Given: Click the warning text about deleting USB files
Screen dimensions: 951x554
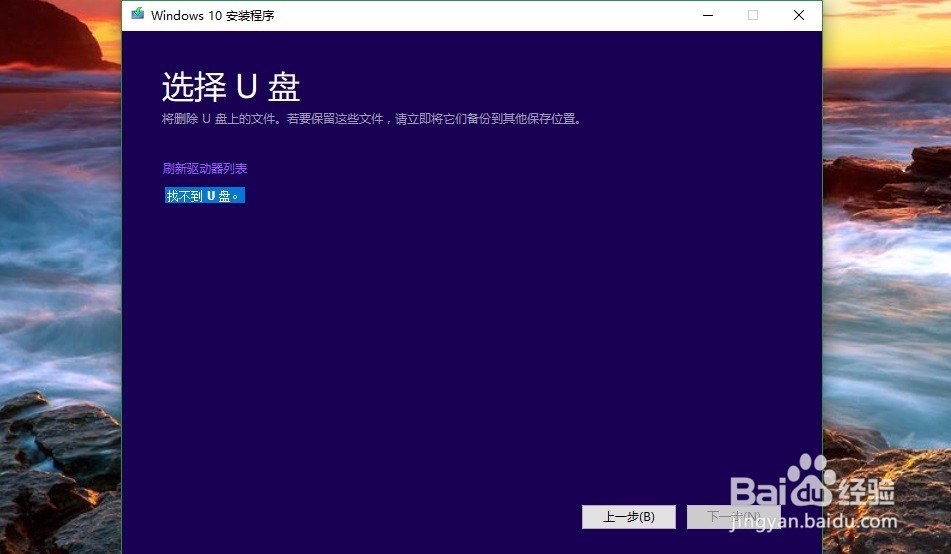Looking at the screenshot, I should 372,119.
